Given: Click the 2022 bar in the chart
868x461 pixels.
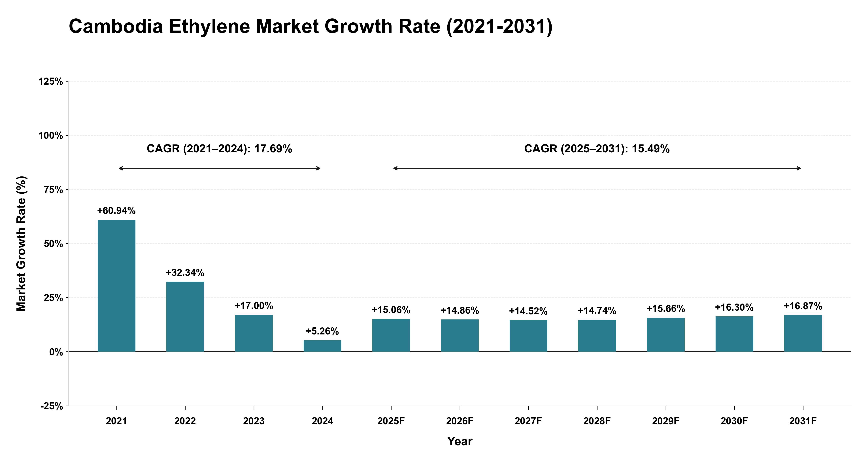Looking at the screenshot, I should coord(185,317).
